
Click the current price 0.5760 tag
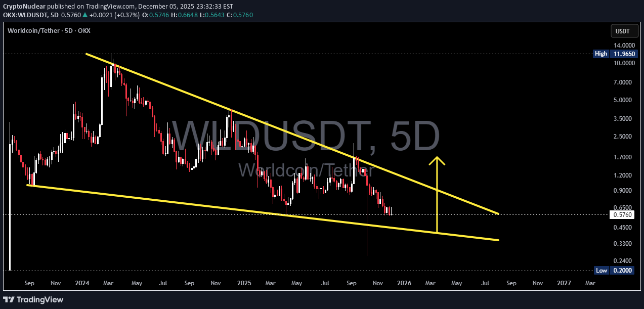tap(622, 214)
